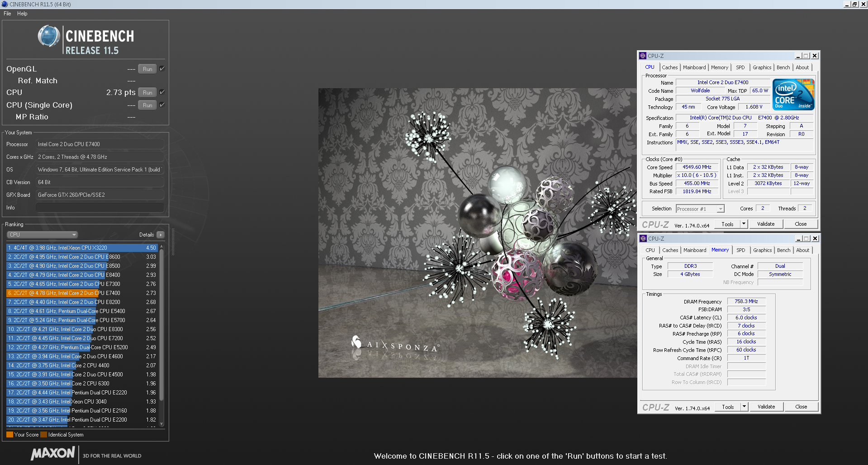Select ranking row Xeon CPU 3040
Screen dimensions: 868x465
tap(82, 402)
